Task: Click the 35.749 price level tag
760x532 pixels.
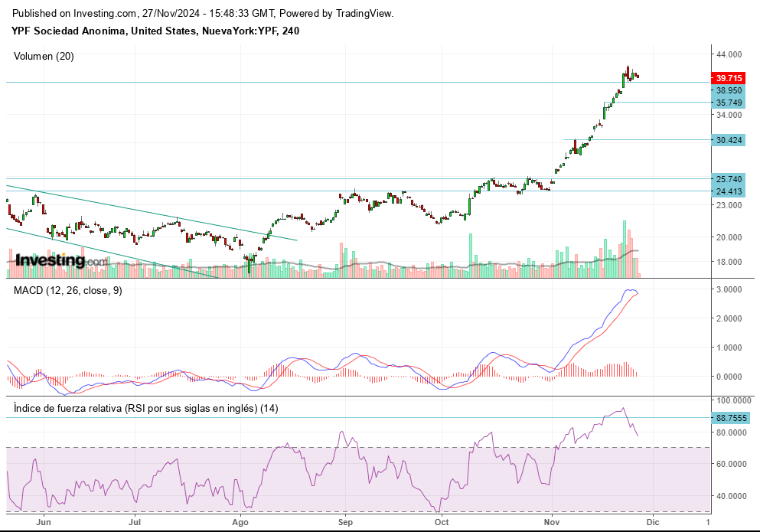Action: [728, 103]
